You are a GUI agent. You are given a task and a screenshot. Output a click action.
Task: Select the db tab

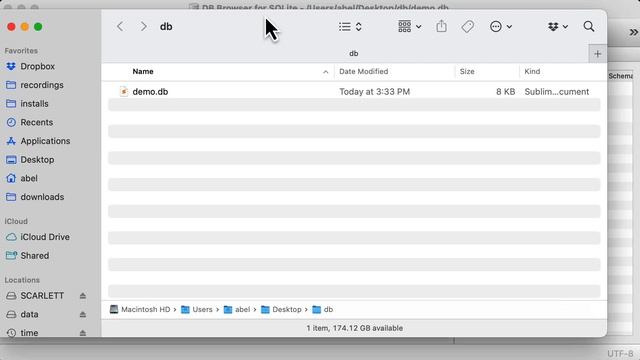353,53
